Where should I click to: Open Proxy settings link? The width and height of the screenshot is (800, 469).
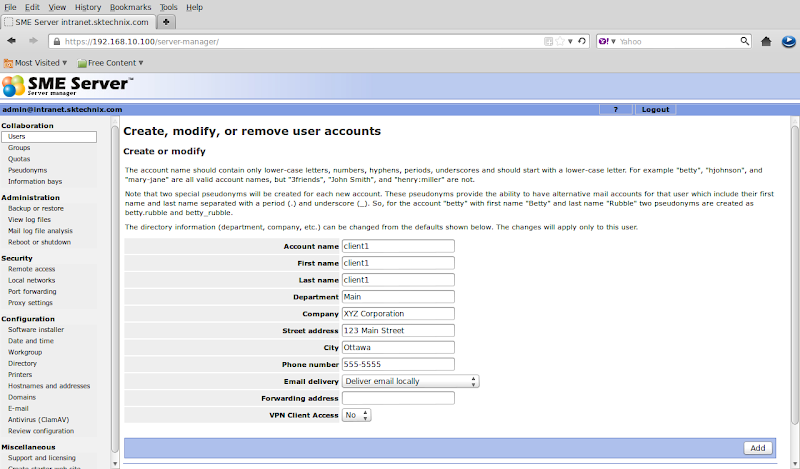coord(30,303)
